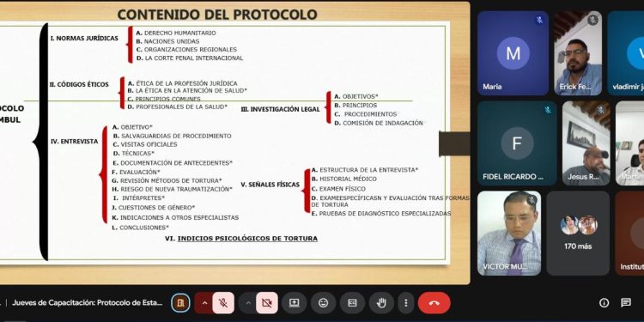644x322 pixels.
Task: Click muted mic icon on Erick's tile
Action: tap(592, 20)
